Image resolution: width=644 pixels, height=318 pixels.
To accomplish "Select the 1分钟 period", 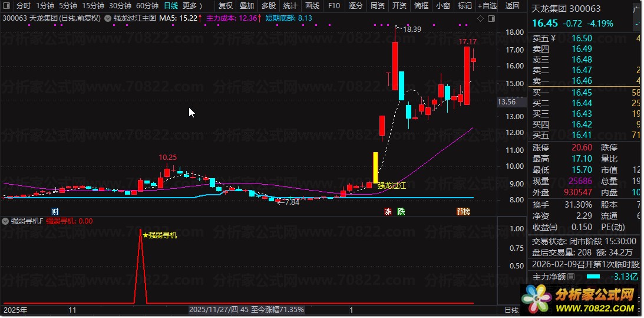I will 45,6.
